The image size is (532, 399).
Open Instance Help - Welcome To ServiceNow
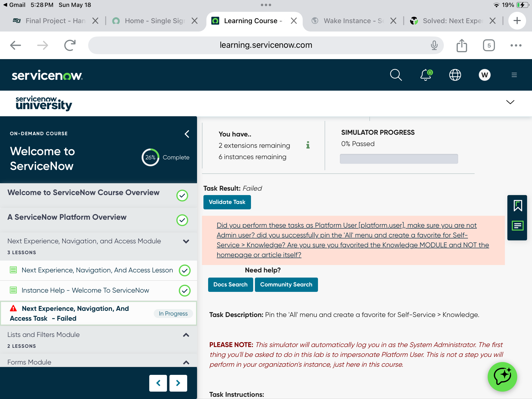click(x=85, y=290)
